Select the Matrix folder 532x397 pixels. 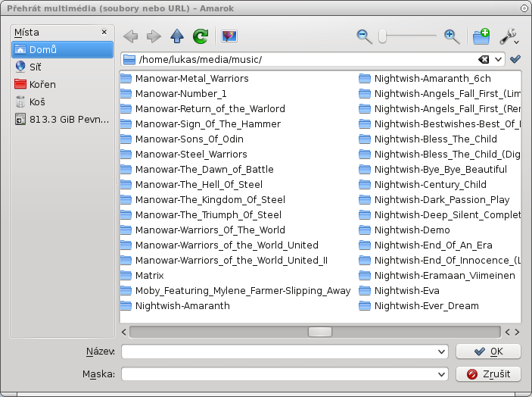(142, 276)
